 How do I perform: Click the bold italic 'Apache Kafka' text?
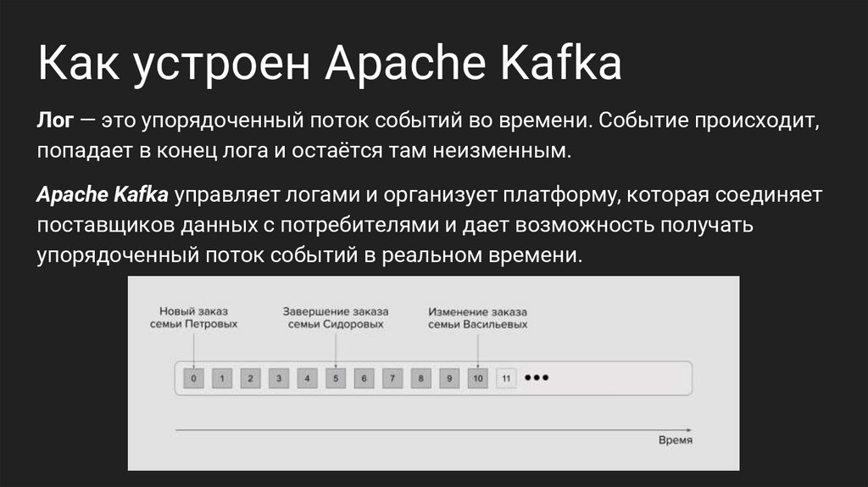pos(103,194)
